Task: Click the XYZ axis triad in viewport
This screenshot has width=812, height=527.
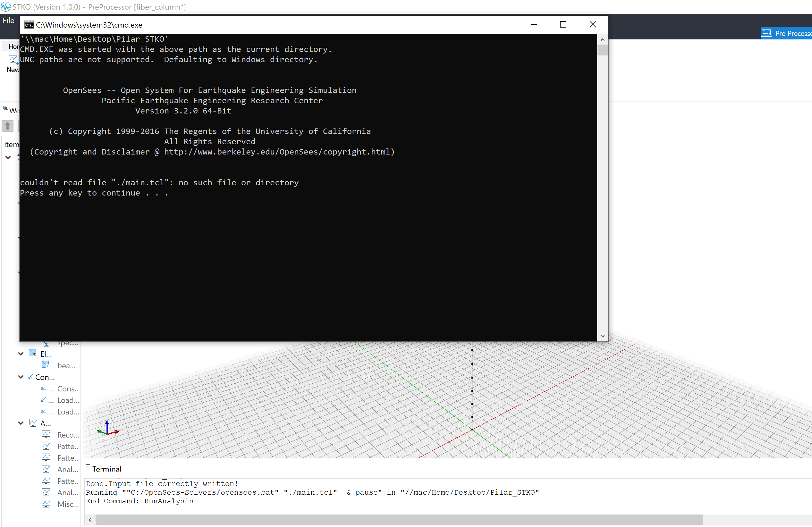Action: click(108, 428)
